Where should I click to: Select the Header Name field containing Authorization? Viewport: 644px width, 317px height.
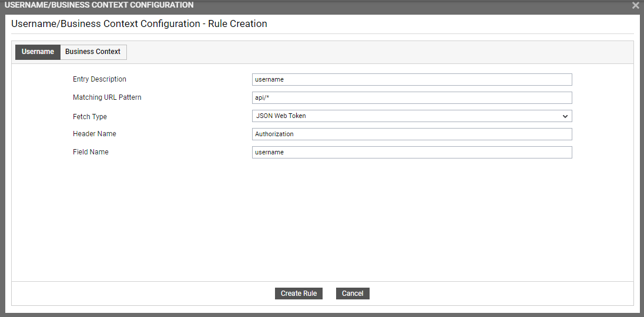pyautogui.click(x=412, y=134)
